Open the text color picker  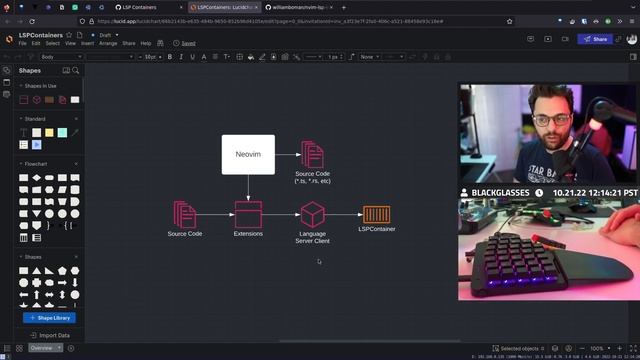click(204, 57)
